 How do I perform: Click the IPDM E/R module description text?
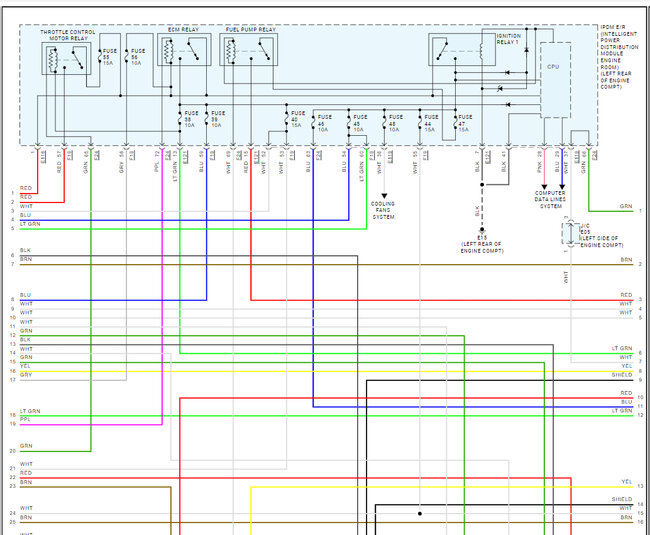619,57
